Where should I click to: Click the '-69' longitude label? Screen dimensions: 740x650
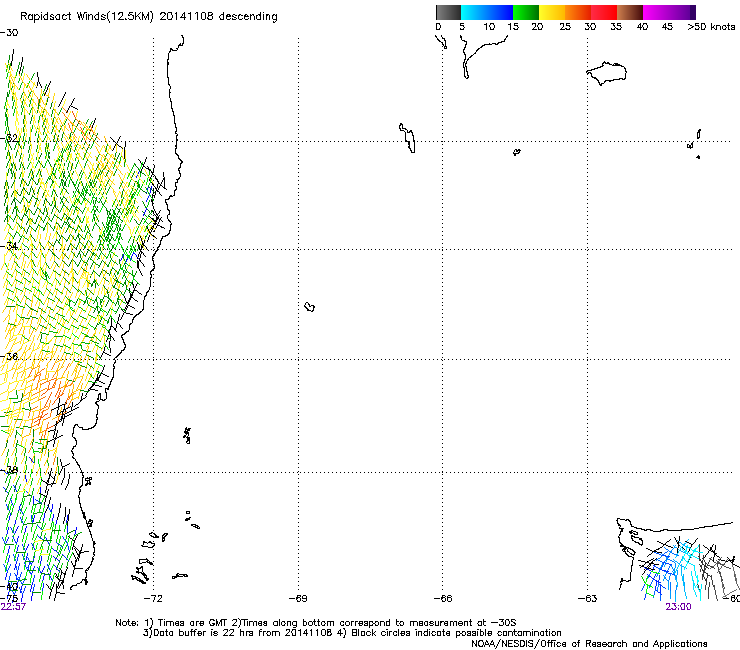coord(298,598)
